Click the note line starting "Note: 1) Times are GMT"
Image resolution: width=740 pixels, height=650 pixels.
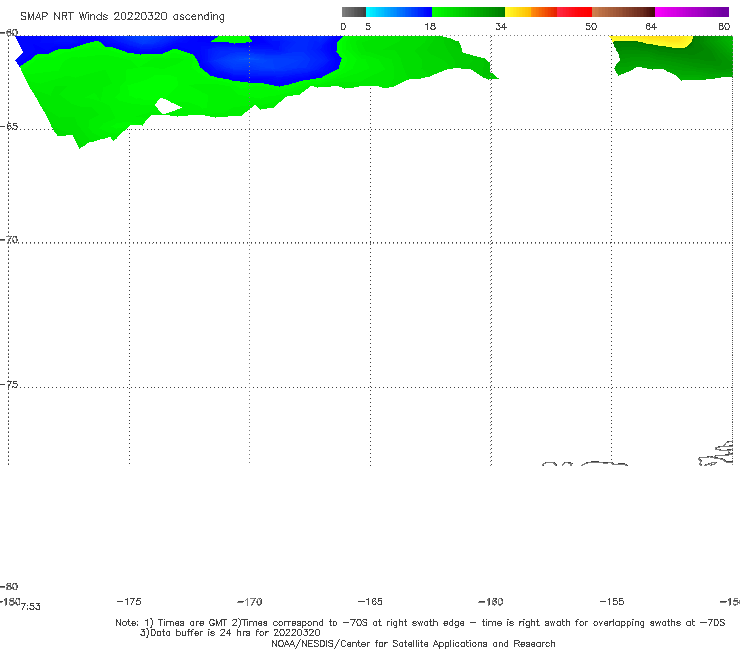pyautogui.click(x=420, y=623)
